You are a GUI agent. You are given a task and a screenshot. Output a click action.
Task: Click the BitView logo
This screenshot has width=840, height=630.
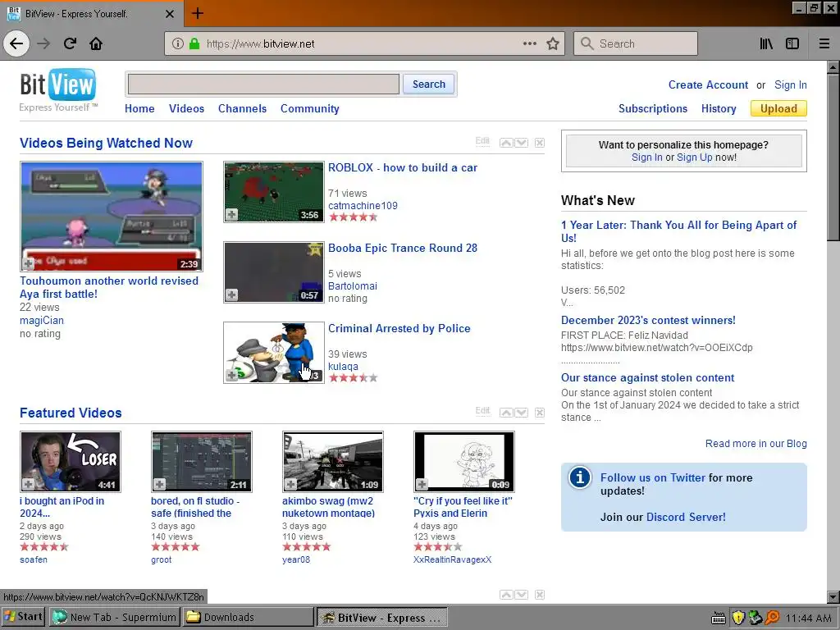[x=58, y=90]
